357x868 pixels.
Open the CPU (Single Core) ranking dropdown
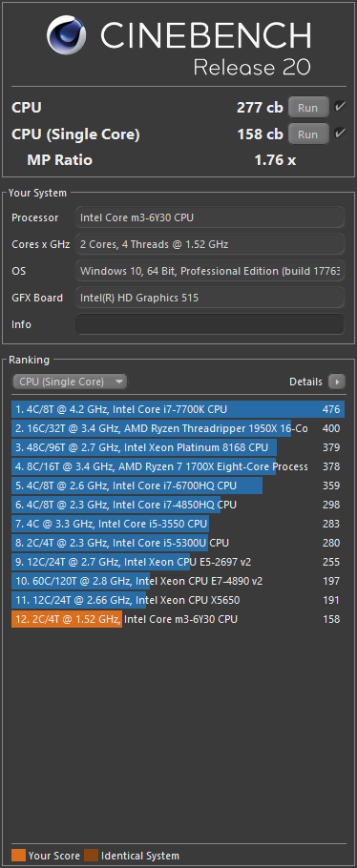(70, 382)
